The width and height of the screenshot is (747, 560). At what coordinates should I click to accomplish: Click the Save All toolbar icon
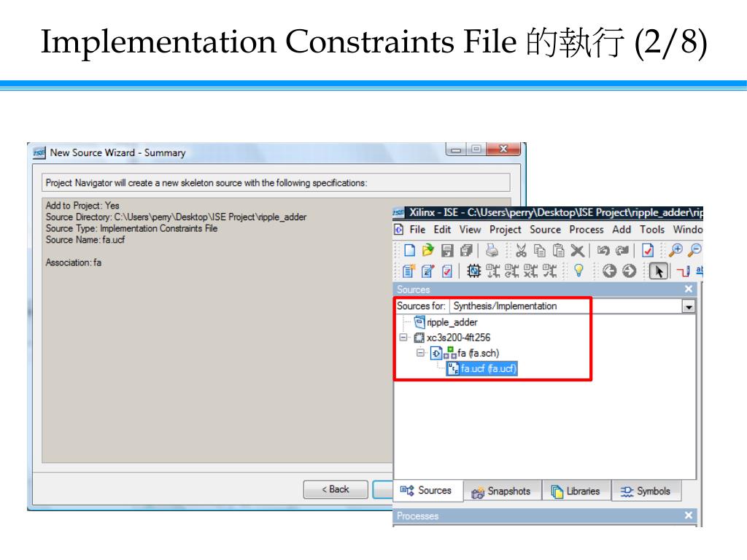pos(466,251)
